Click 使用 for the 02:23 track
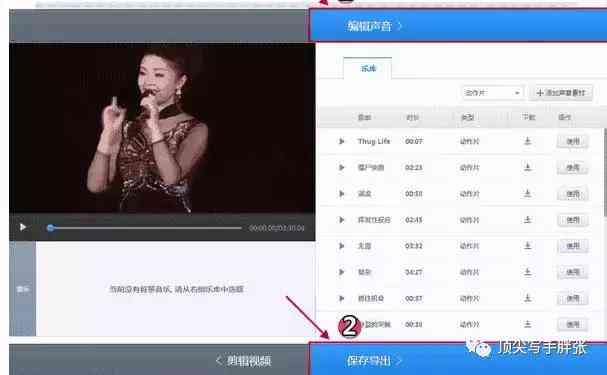The image size is (607, 375). [573, 168]
